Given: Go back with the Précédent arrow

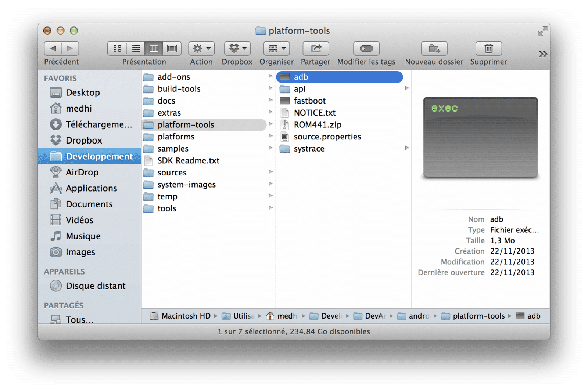Looking at the screenshot, I should pyautogui.click(x=53, y=48).
